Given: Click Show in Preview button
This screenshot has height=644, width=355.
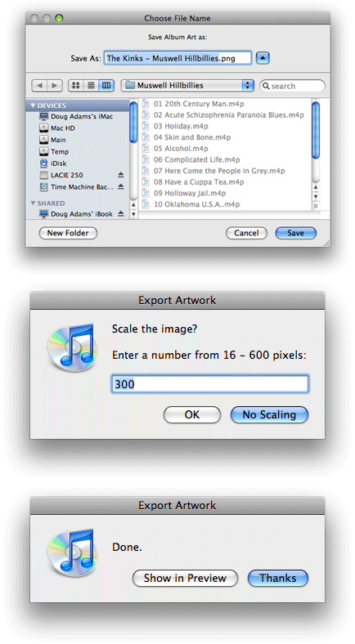Looking at the screenshot, I should click(185, 579).
